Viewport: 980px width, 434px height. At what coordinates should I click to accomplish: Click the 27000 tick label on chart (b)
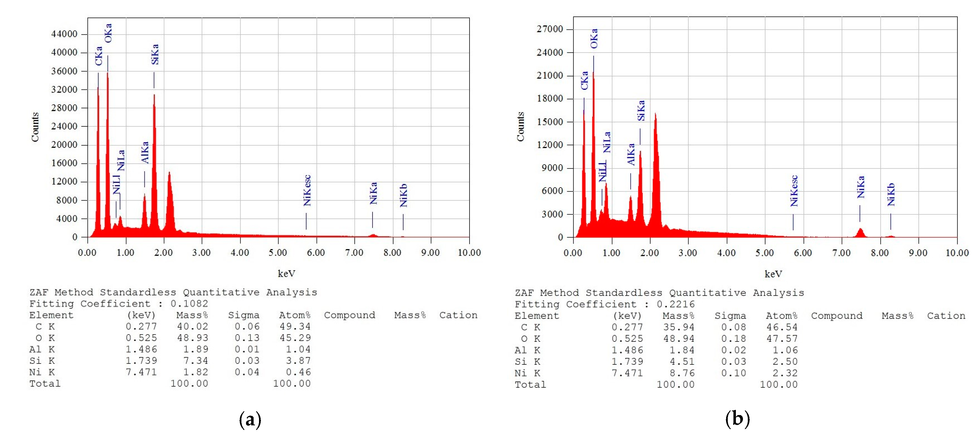click(549, 29)
